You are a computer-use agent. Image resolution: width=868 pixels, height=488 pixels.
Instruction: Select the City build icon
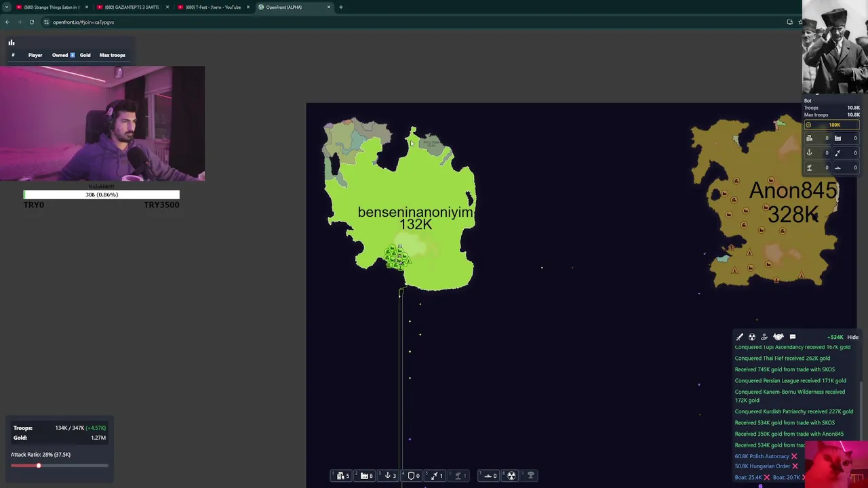tap(341, 476)
